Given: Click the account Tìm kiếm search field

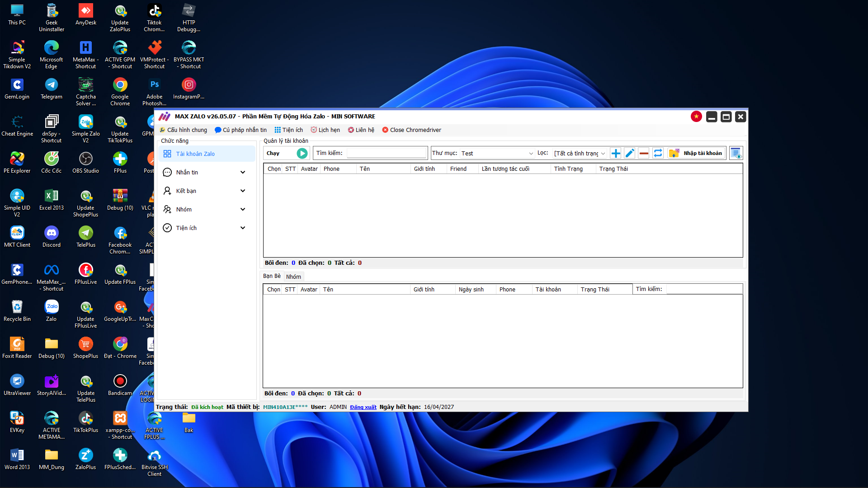Looking at the screenshot, I should click(x=387, y=153).
